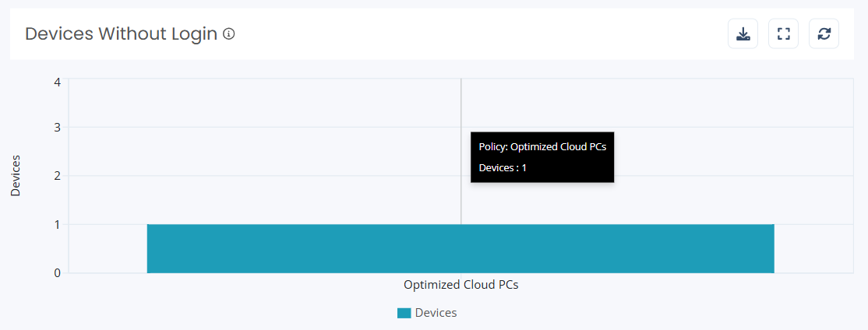Click the y-axis tick label 4

(57, 82)
